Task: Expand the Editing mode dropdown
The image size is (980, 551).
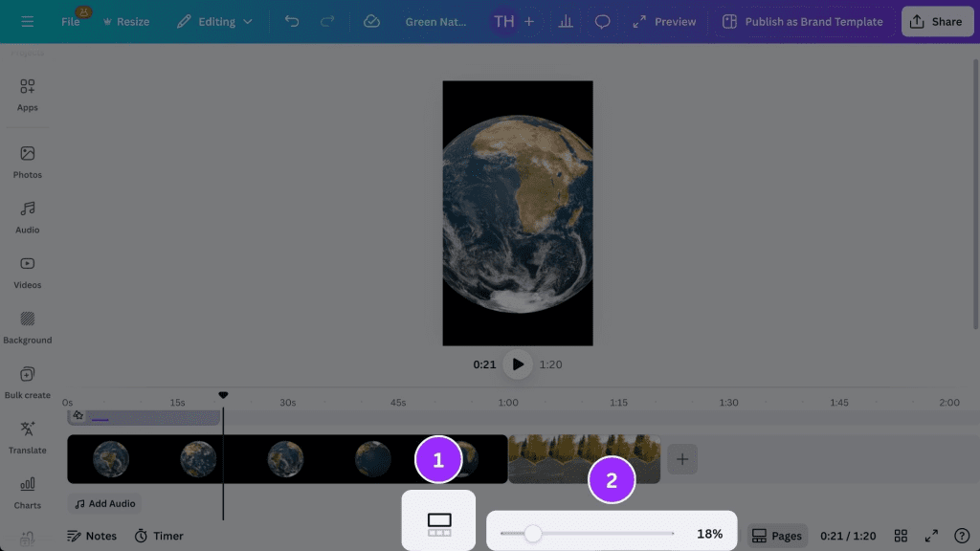Action: point(215,21)
